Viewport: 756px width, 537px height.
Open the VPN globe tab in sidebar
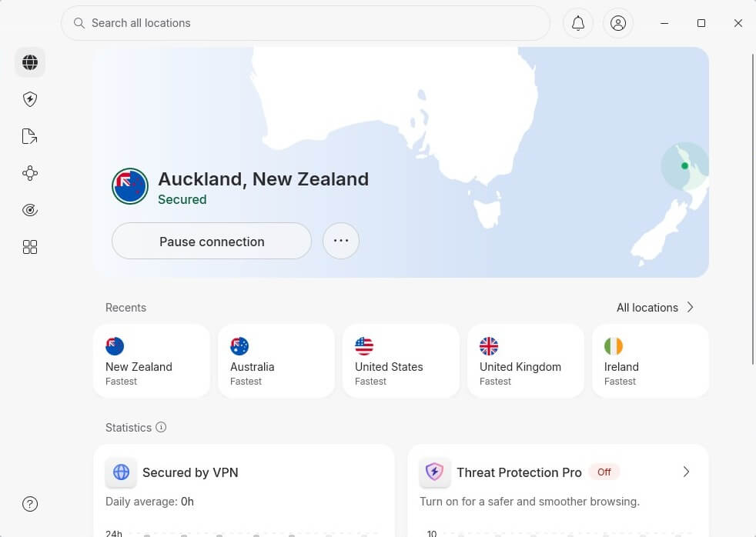pos(29,62)
